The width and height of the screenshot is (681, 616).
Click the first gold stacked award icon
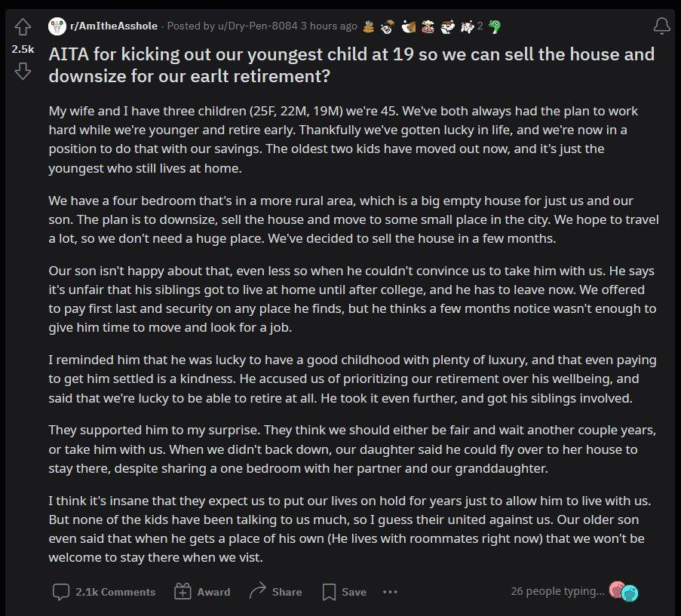tap(368, 26)
